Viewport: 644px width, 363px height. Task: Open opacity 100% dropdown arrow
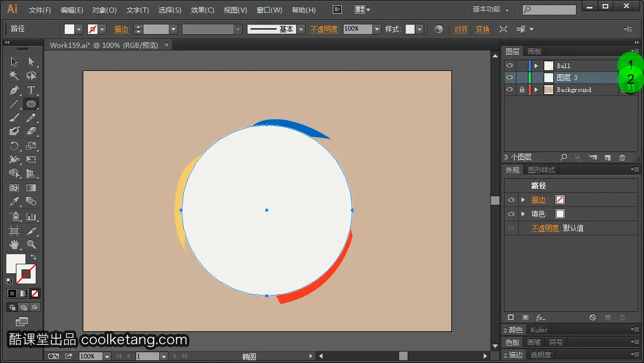(x=376, y=29)
